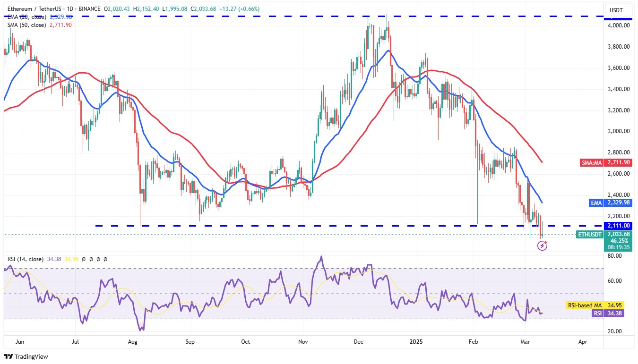Viewport: 638px width, 364px height.
Task: Click the 3,000.00 price axis label
Action: tap(618, 131)
